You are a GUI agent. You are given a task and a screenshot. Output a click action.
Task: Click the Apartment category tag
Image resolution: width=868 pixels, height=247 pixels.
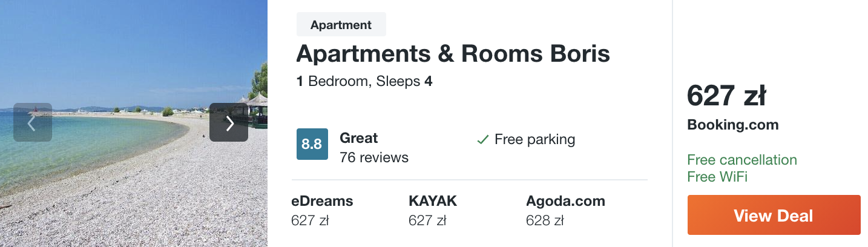pyautogui.click(x=341, y=25)
